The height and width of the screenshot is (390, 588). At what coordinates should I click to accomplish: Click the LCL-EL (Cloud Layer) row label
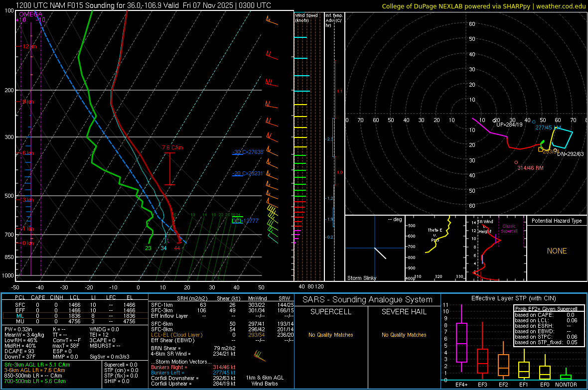point(176,335)
